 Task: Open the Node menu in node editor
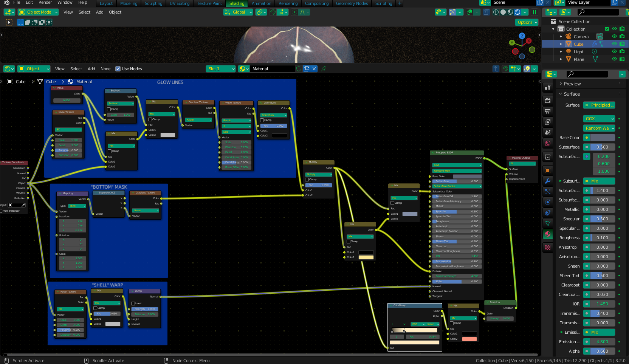point(105,69)
